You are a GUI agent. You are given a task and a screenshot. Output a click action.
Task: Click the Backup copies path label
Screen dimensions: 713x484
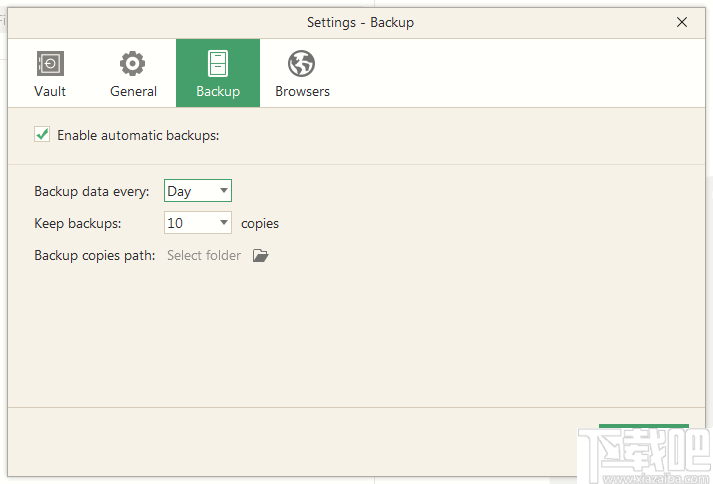(95, 255)
